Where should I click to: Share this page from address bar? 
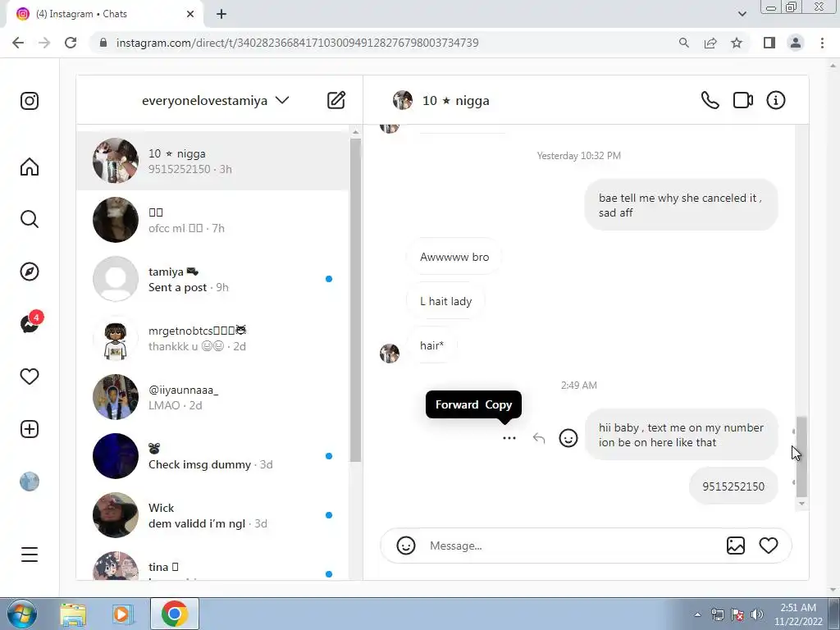710,43
